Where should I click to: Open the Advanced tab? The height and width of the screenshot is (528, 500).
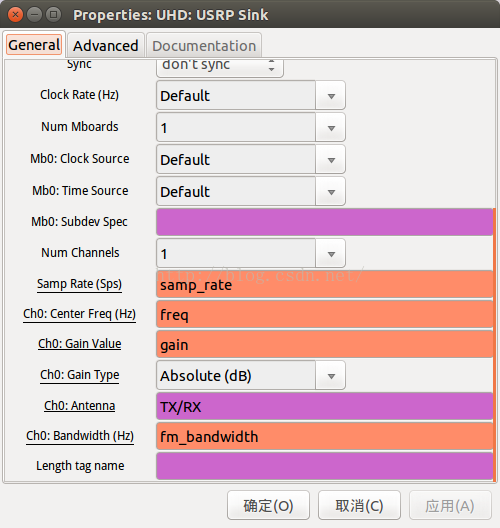(x=106, y=46)
